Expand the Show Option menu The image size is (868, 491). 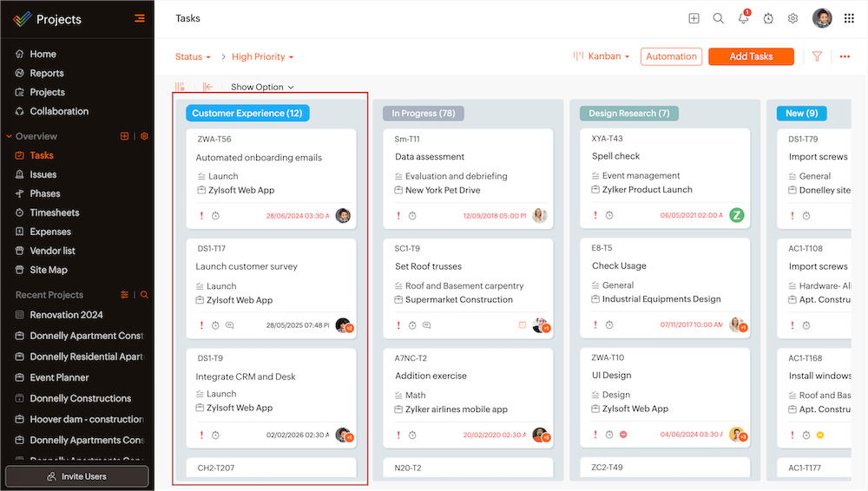[262, 87]
